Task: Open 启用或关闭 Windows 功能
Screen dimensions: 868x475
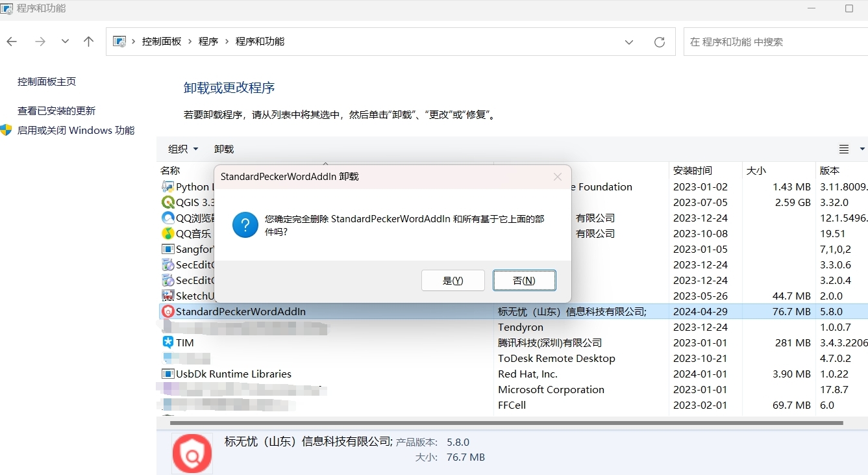Action: [75, 131]
